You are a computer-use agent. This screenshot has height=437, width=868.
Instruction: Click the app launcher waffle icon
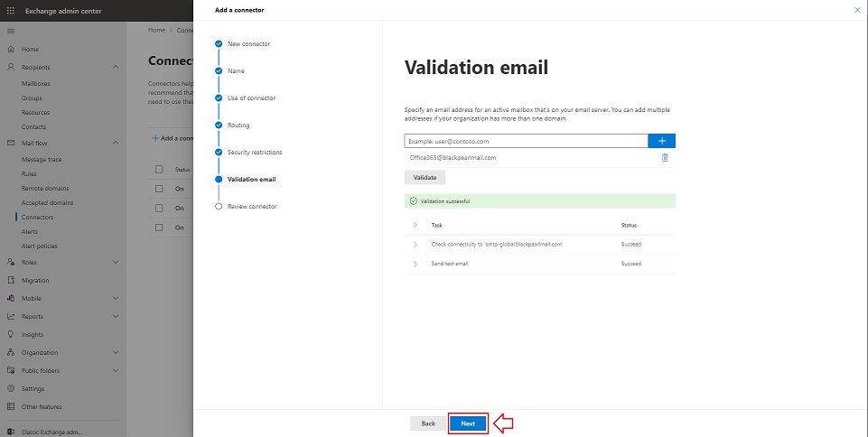pos(11,10)
